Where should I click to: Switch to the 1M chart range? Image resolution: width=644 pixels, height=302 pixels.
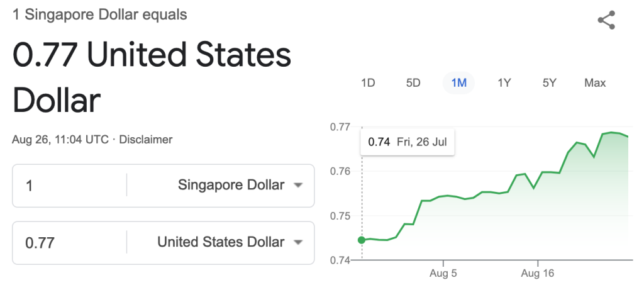pos(458,83)
